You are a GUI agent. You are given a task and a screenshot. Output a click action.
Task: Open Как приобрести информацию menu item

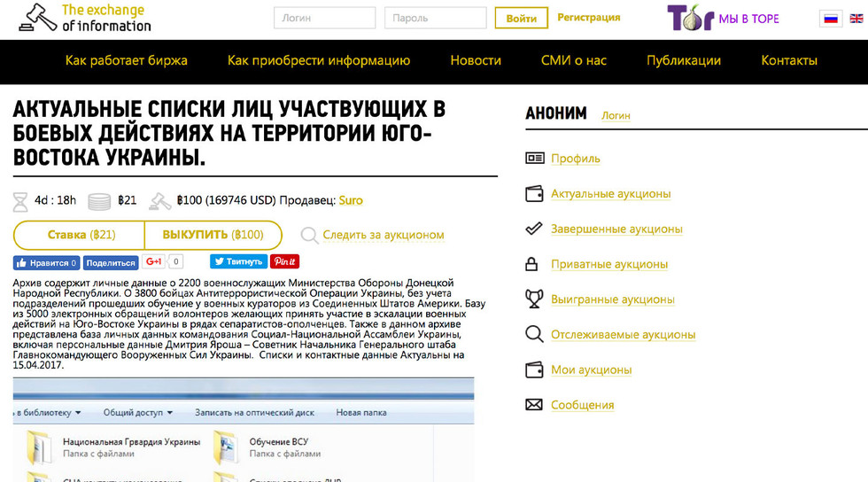tap(319, 60)
